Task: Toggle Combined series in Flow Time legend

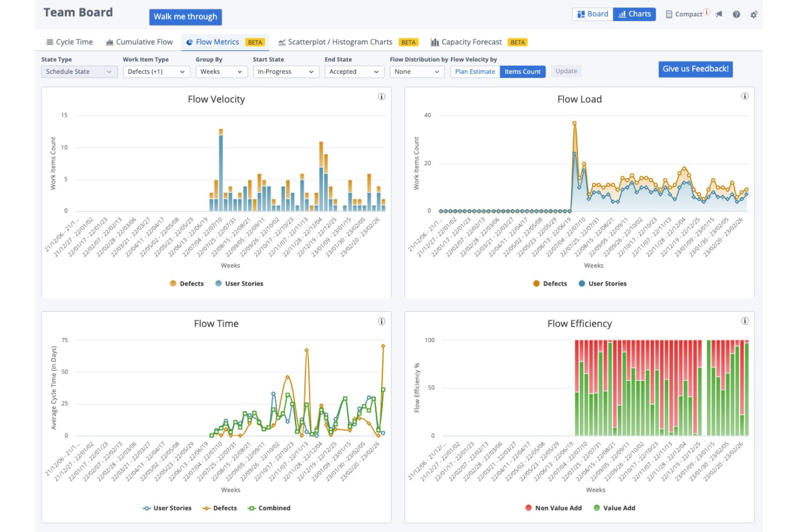Action: point(269,508)
